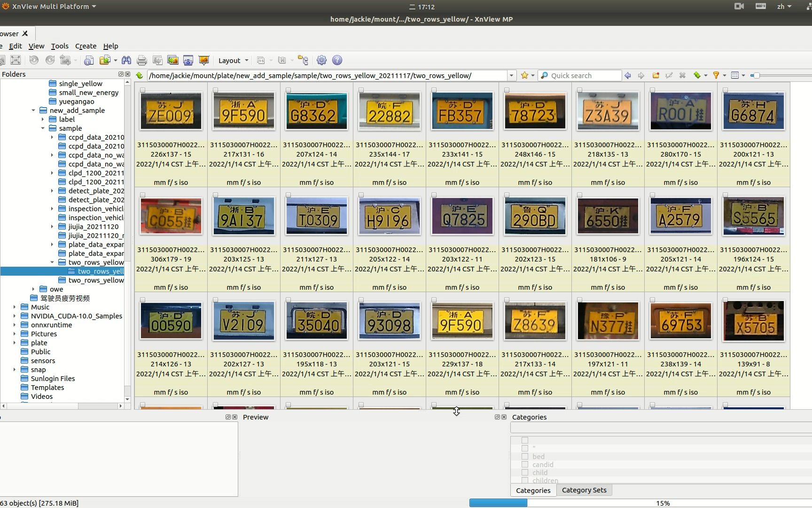Start the Slideshow icon

click(203, 60)
